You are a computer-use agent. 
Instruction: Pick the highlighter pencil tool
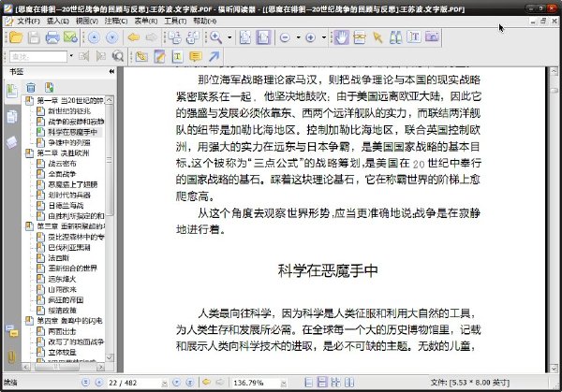(159, 56)
